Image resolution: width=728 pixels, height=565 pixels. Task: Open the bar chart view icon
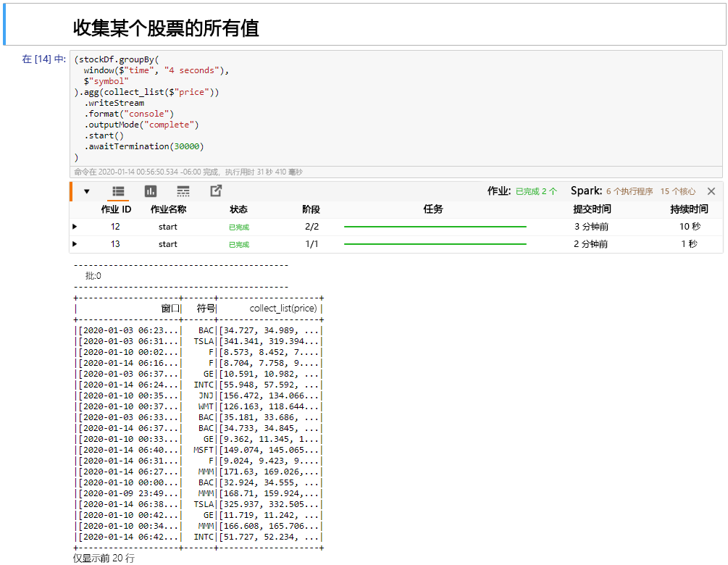tap(151, 191)
